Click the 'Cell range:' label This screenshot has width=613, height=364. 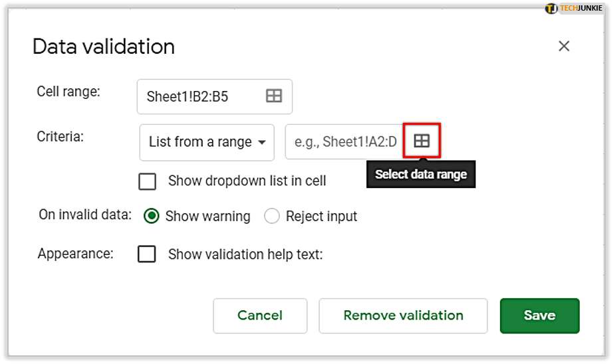(68, 92)
